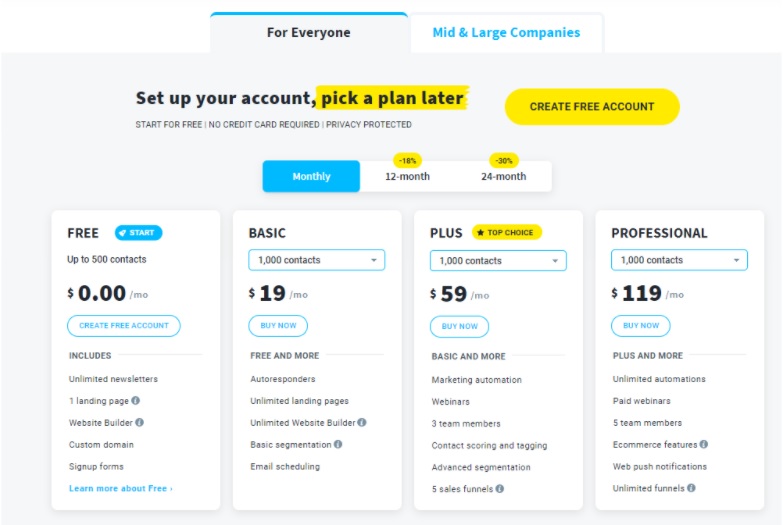Select the For Everyone tab
This screenshot has height=525, width=783.
pos(309,32)
